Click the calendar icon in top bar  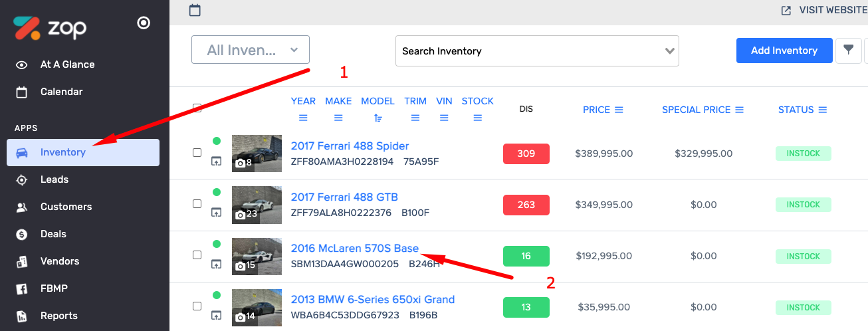click(195, 10)
